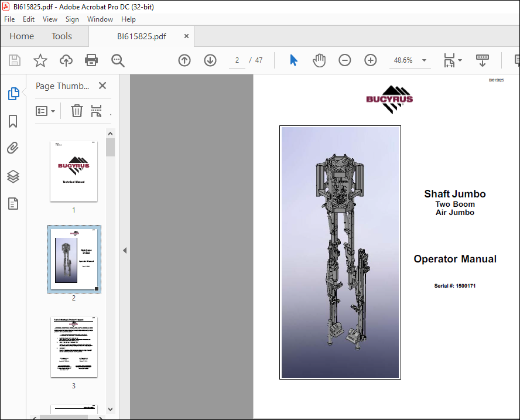Click the Operator Manual heading

click(x=455, y=259)
